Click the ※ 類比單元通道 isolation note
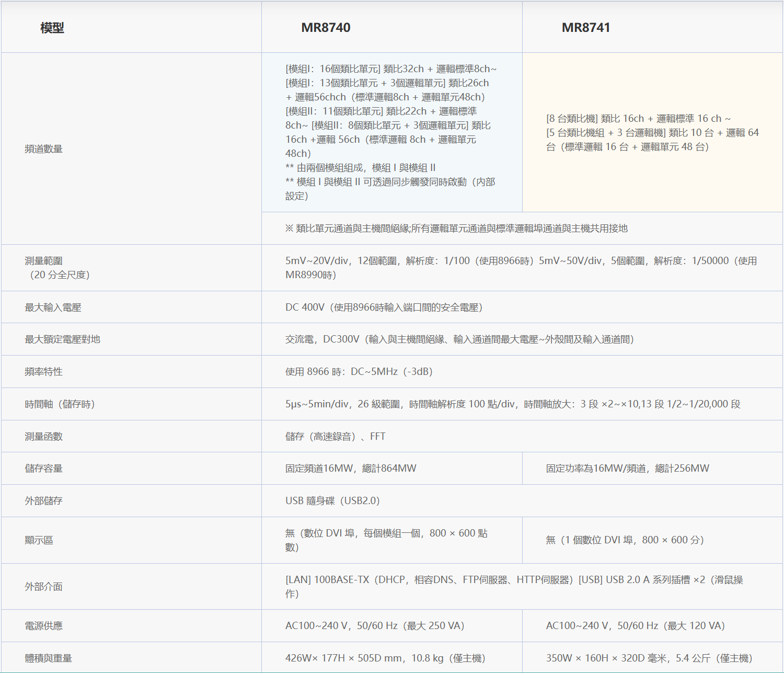 coord(456,229)
